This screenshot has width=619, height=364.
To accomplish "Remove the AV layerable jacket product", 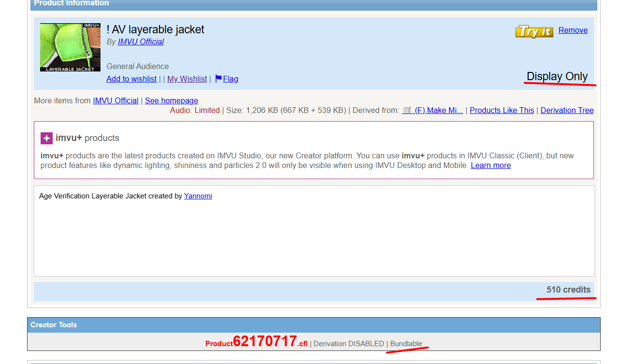I will coord(573,30).
